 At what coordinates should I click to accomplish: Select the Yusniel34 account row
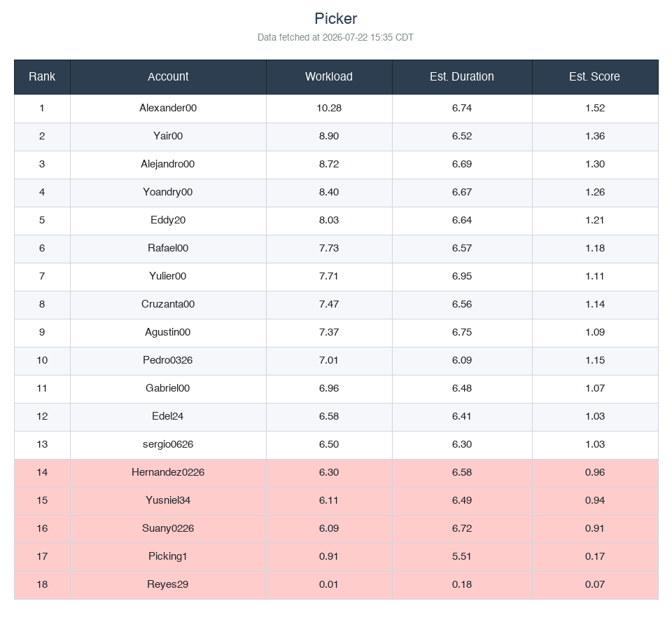(x=336, y=500)
